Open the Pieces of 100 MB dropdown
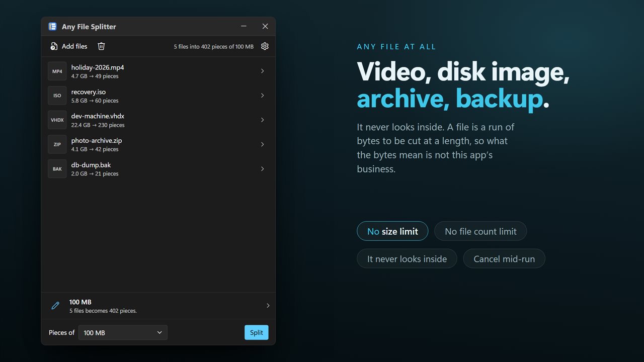The height and width of the screenshot is (362, 644). [123, 332]
